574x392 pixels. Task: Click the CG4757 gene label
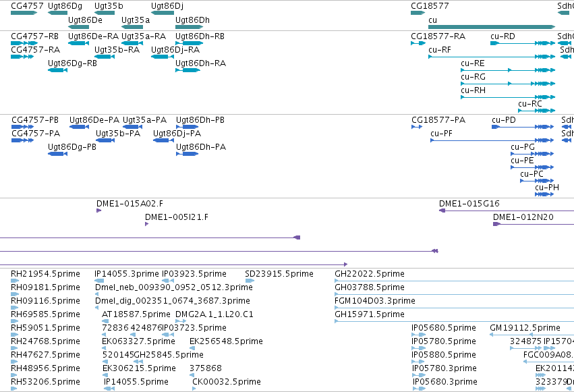click(x=27, y=6)
